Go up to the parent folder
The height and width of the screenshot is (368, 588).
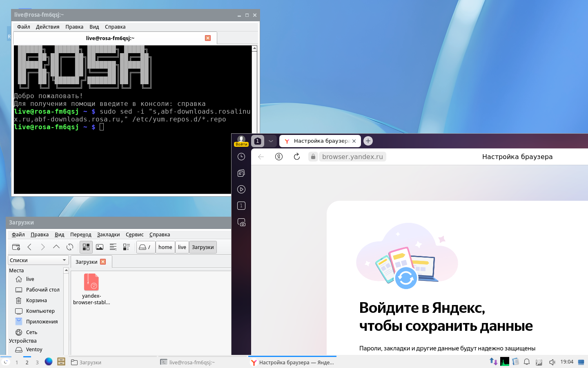pyautogui.click(x=56, y=247)
